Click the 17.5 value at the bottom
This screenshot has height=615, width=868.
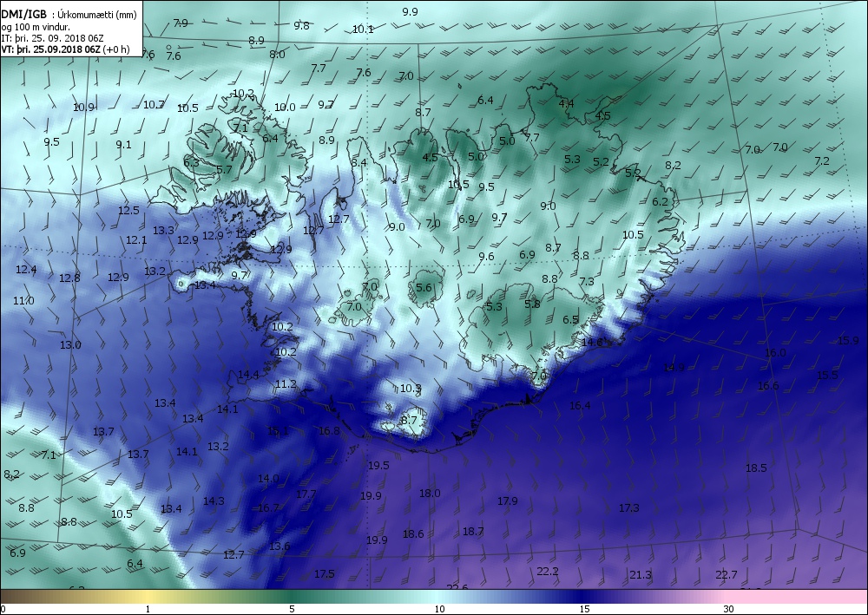tap(325, 573)
